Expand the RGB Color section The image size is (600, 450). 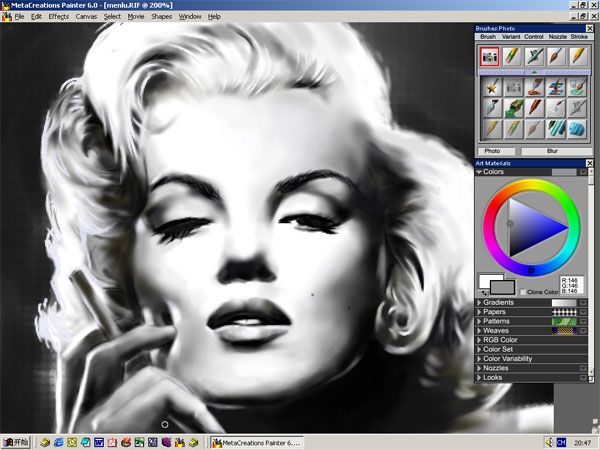[479, 340]
